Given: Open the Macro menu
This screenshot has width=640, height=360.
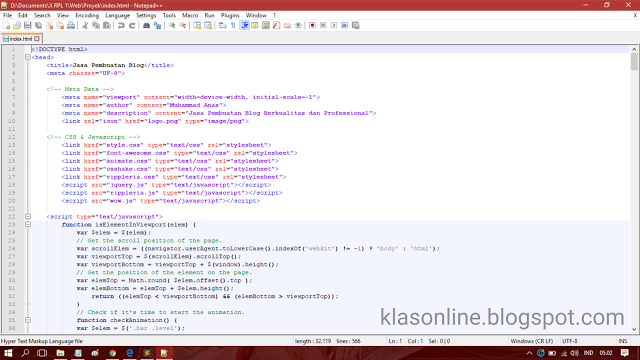Looking at the screenshot, I should [190, 15].
